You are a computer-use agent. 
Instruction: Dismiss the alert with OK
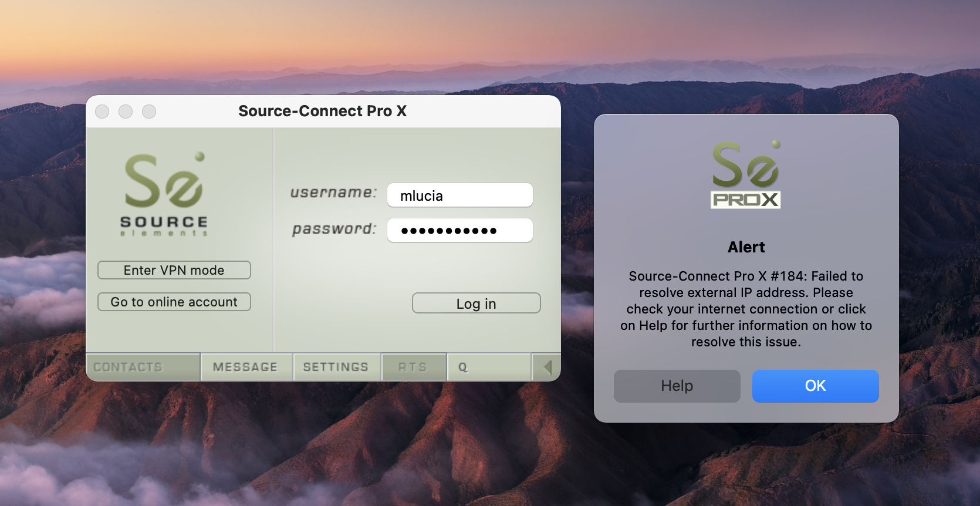click(815, 386)
